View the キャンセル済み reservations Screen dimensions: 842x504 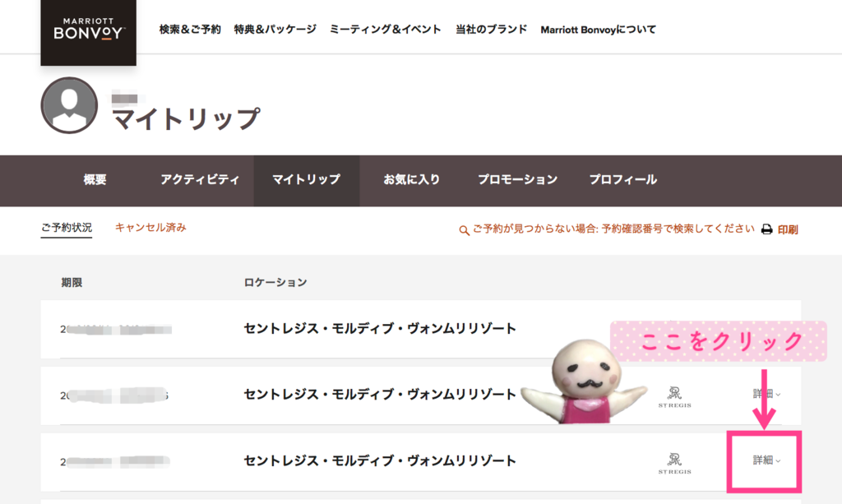[x=150, y=228]
